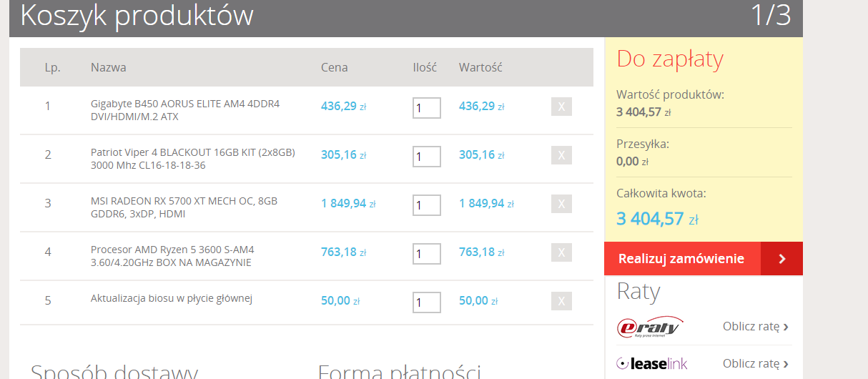Click the arrow on Realizuj zamówienie button

coord(781,259)
